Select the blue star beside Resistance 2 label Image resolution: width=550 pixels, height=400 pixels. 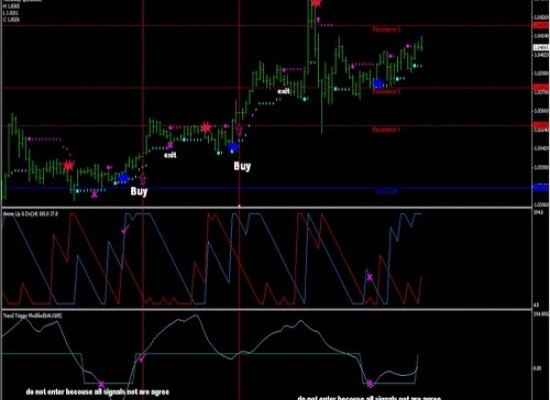378,84
